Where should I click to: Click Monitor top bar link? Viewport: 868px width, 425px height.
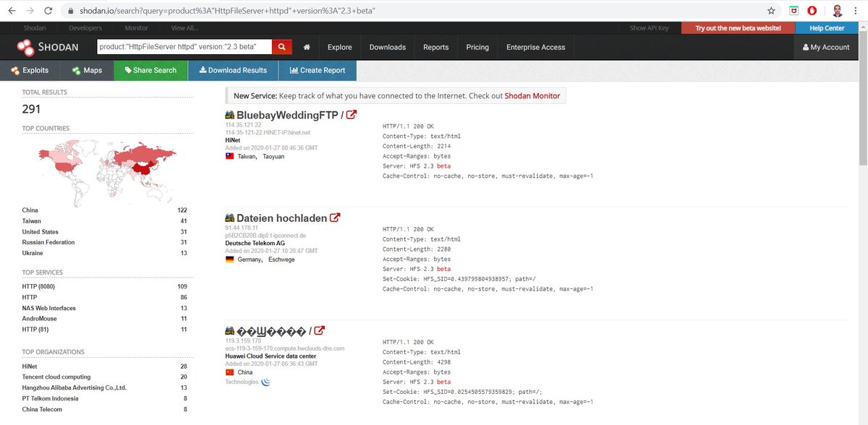click(136, 27)
